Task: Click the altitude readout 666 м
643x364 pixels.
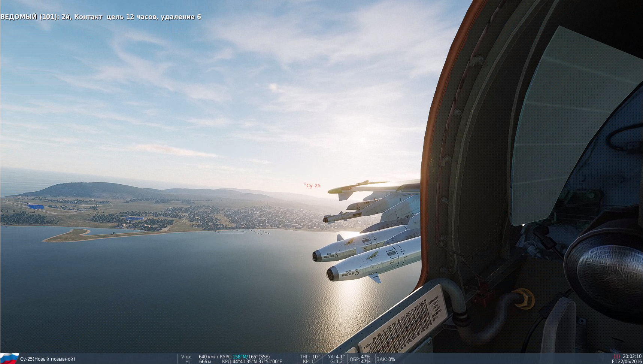Action: (x=205, y=362)
